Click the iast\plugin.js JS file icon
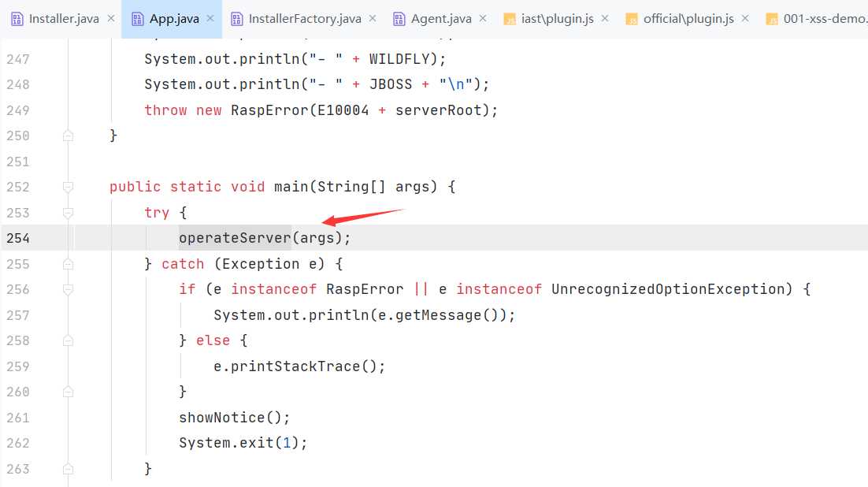 coord(510,20)
